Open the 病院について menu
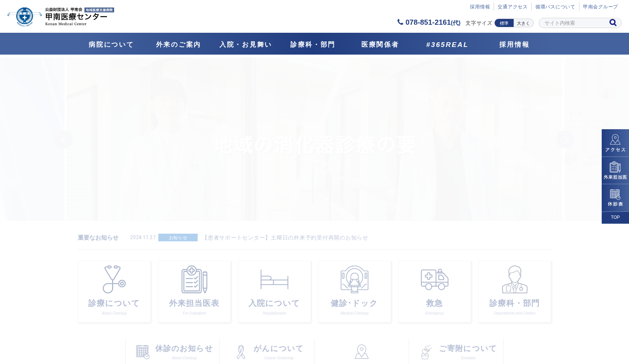This screenshot has height=364, width=629. 110,44
